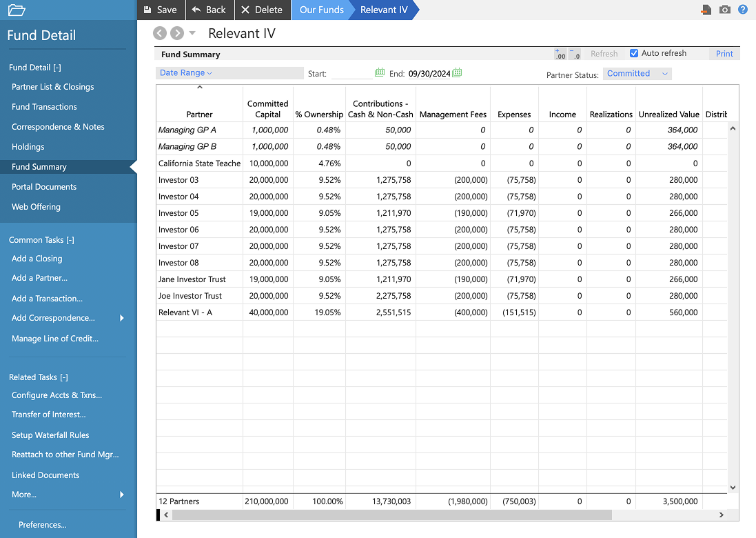This screenshot has width=756, height=538.
Task: Select the Relevant VI - A row
Action: 442,312
